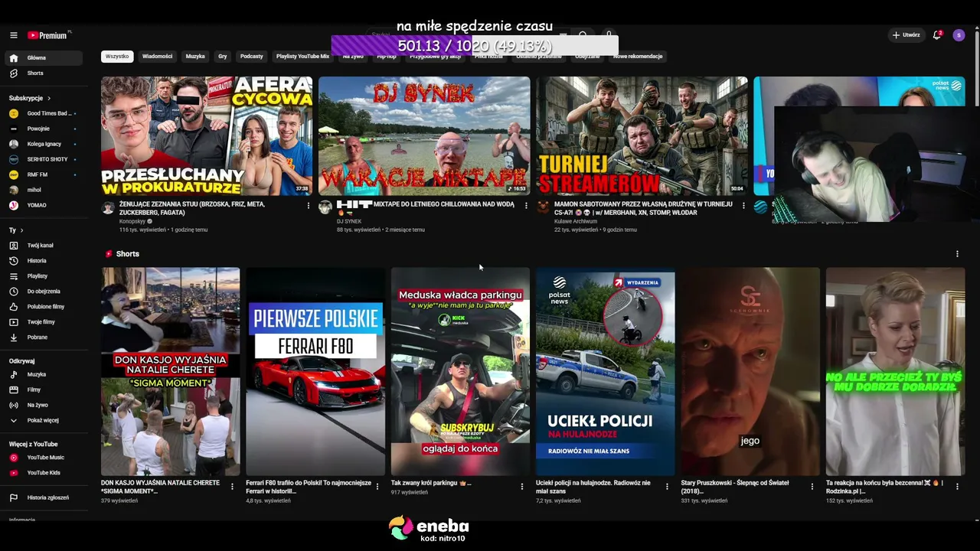The height and width of the screenshot is (551, 980).
Task: Open the Shorts sidebar icon
Action: 14,73
